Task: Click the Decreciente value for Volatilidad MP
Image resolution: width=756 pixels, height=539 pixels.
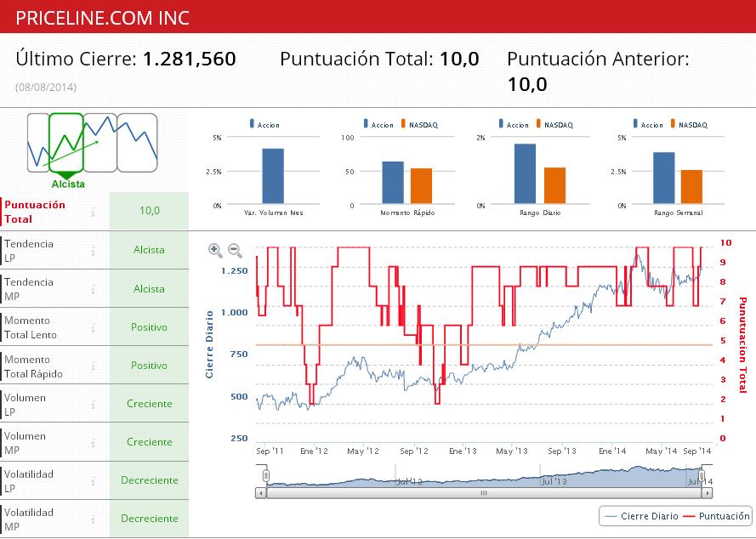Action: coord(149,519)
